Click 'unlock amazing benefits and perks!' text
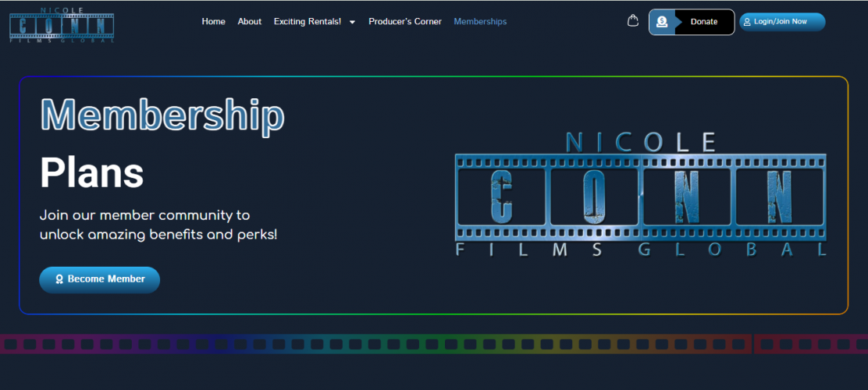868x390 pixels. pos(158,235)
